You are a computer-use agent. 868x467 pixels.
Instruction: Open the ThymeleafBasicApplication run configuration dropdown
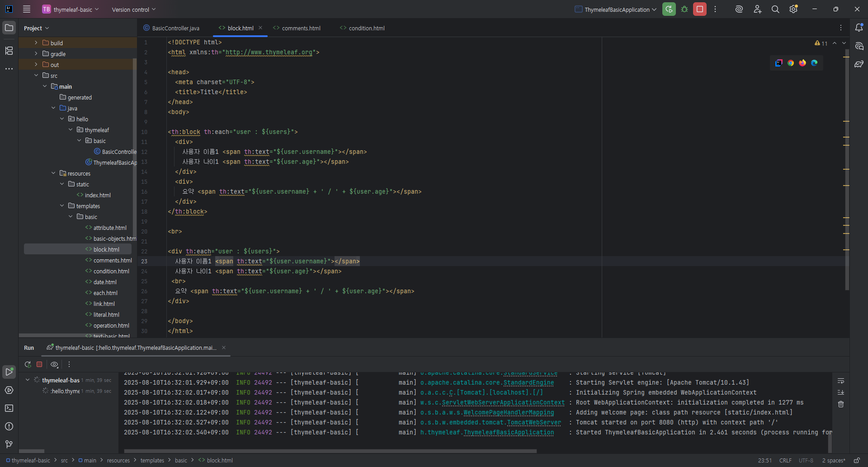(x=616, y=10)
